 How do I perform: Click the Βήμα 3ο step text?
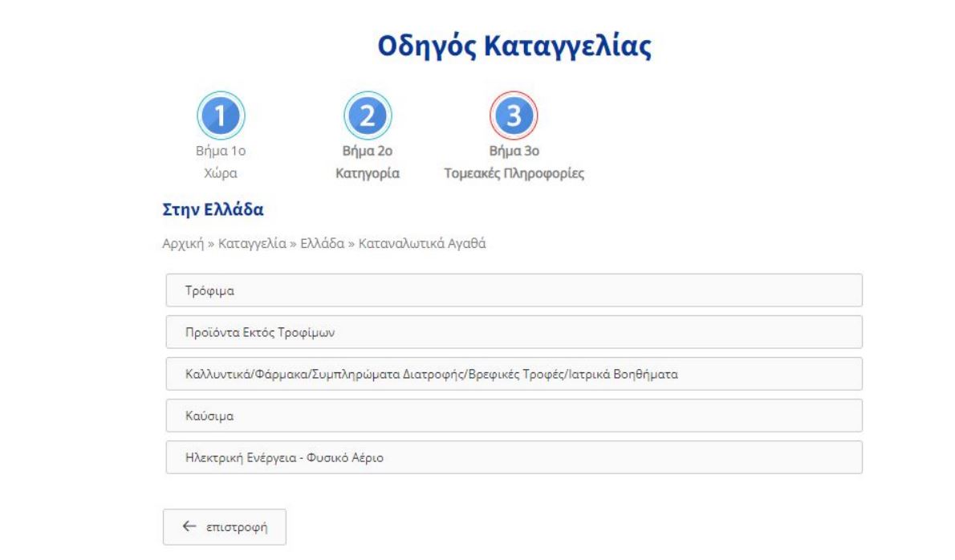point(514,150)
